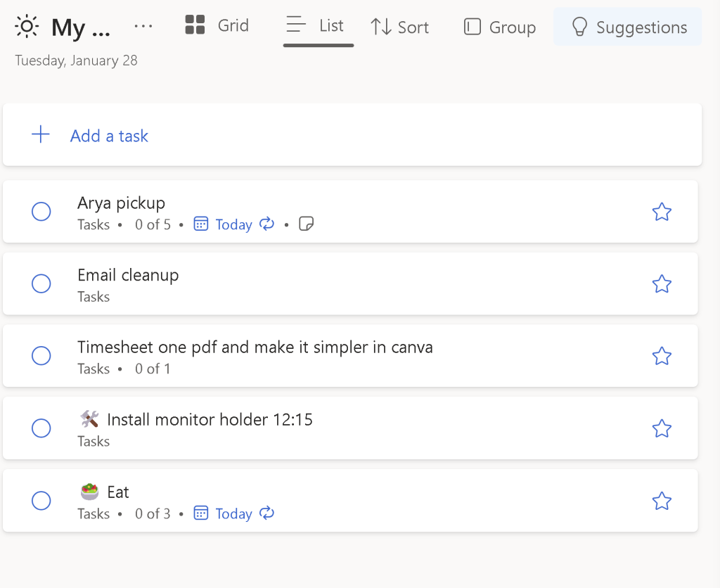Open the Email cleanup task

[350, 284]
